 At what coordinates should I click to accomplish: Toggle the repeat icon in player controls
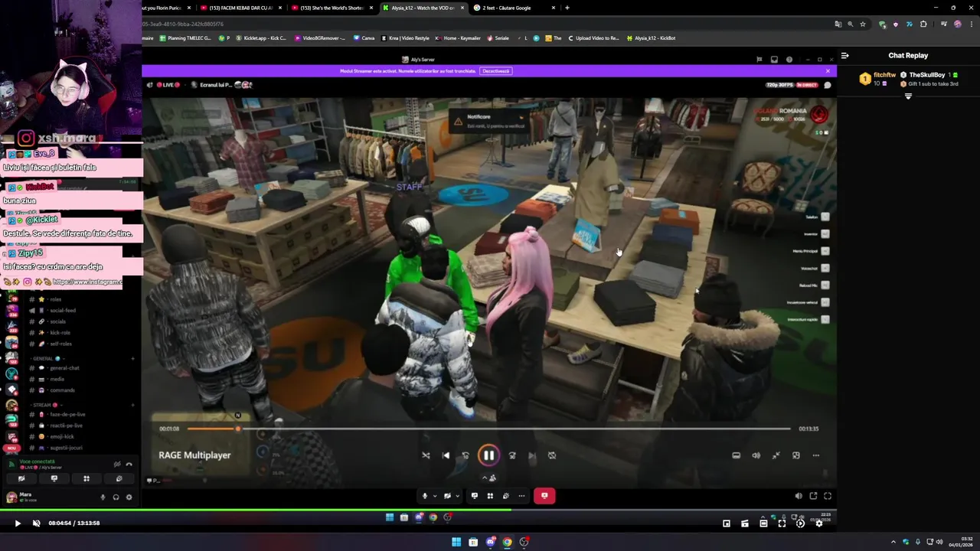click(x=552, y=455)
